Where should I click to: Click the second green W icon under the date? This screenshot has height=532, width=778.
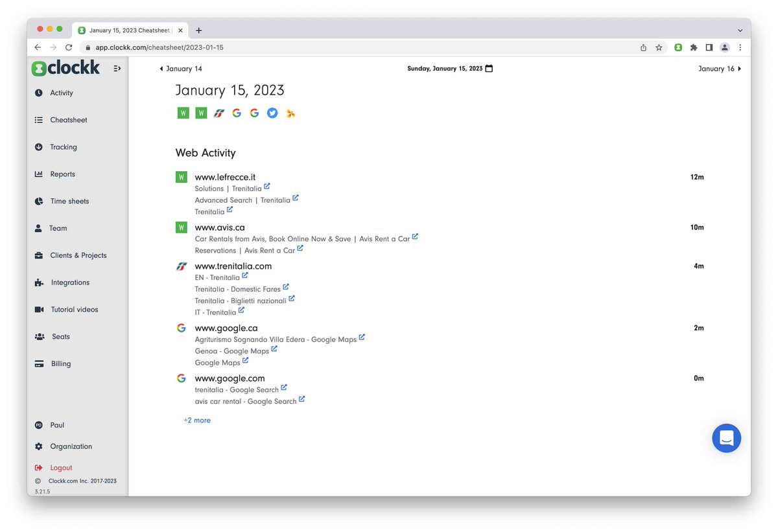coord(201,113)
